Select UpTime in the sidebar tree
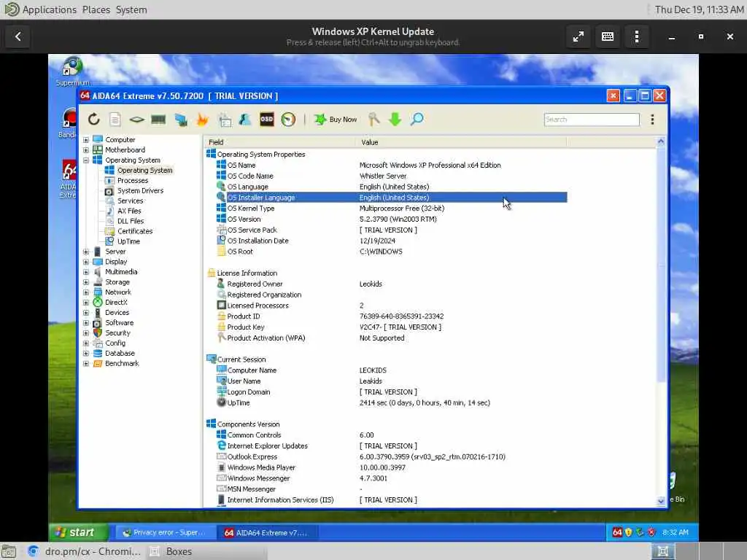 click(x=128, y=241)
